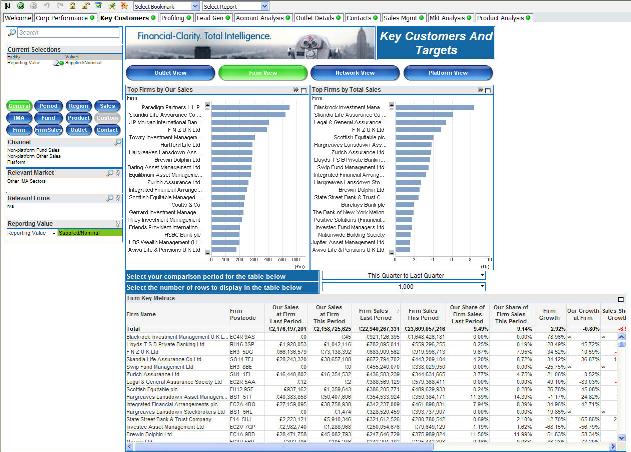The height and width of the screenshot is (452, 631).
Task: Switch to the Contacts tab
Action: 362,18
